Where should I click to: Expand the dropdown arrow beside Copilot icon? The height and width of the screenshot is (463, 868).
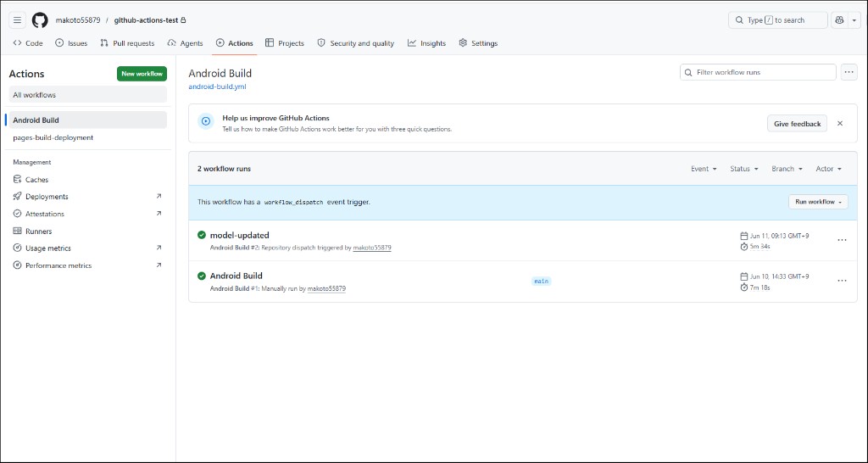[x=854, y=20]
